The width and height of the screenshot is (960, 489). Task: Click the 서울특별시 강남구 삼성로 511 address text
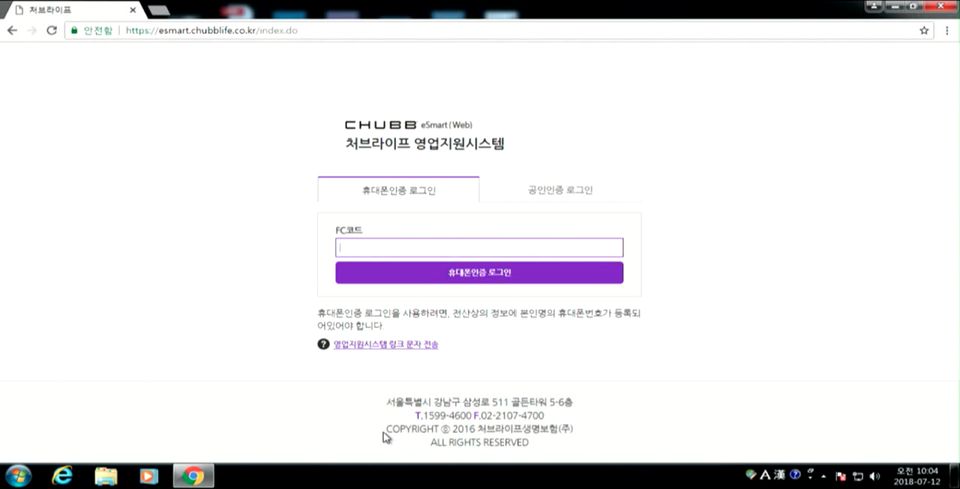point(479,402)
